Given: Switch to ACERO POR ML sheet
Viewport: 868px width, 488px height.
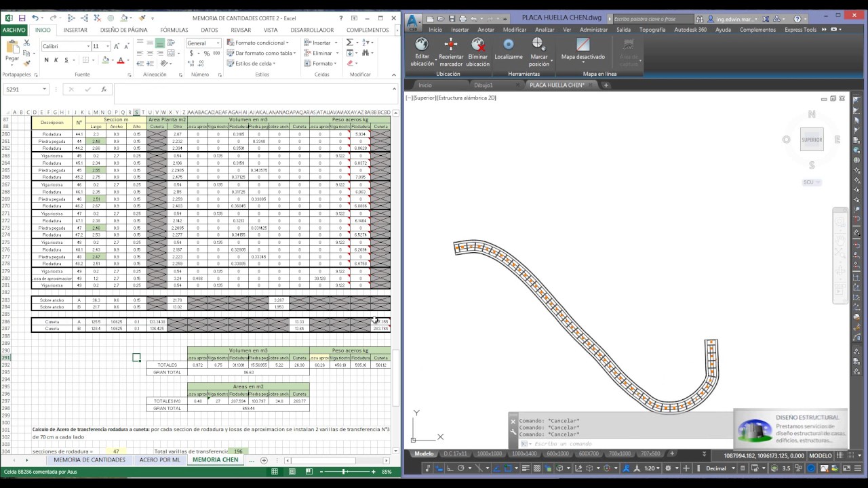Looking at the screenshot, I should 160,460.
